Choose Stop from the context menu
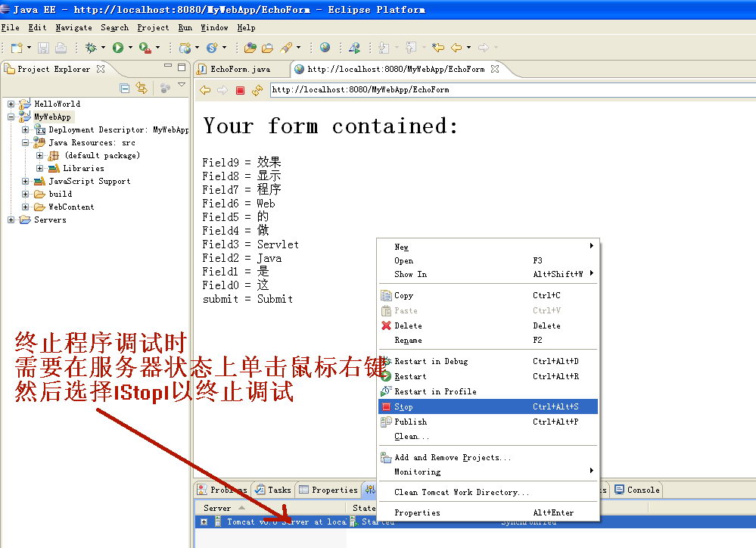This screenshot has height=548, width=756. 403,407
